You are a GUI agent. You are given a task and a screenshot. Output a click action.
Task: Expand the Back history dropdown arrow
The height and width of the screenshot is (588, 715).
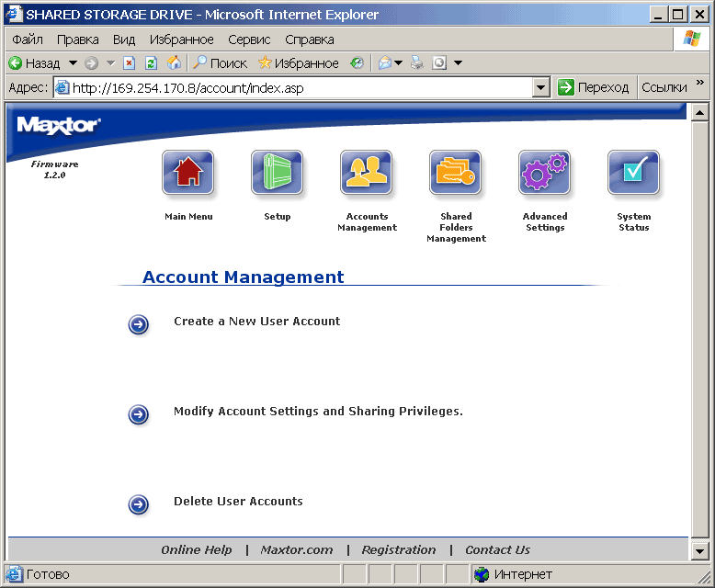coord(73,62)
